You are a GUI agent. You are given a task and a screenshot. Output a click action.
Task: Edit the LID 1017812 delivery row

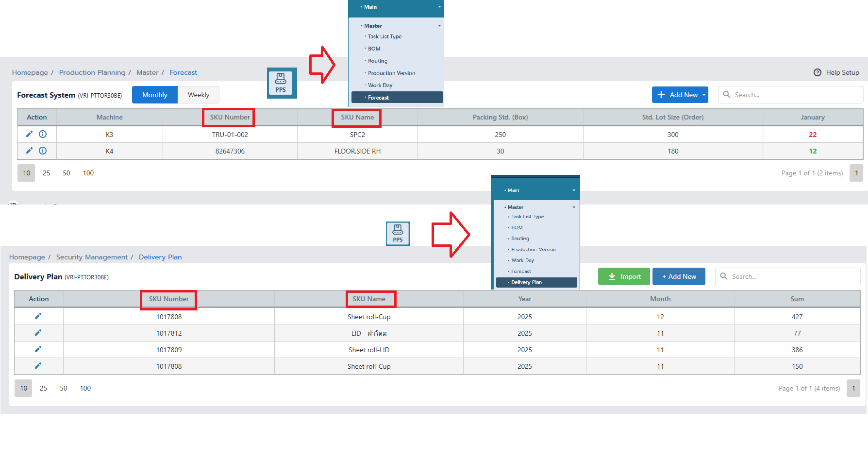point(38,333)
